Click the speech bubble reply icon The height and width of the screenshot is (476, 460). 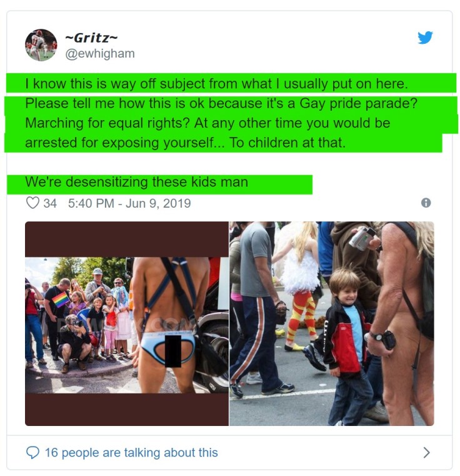tap(32, 452)
